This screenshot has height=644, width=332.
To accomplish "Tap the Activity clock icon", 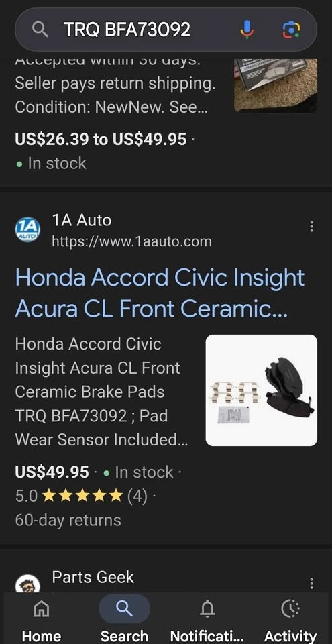I will pos(290,608).
